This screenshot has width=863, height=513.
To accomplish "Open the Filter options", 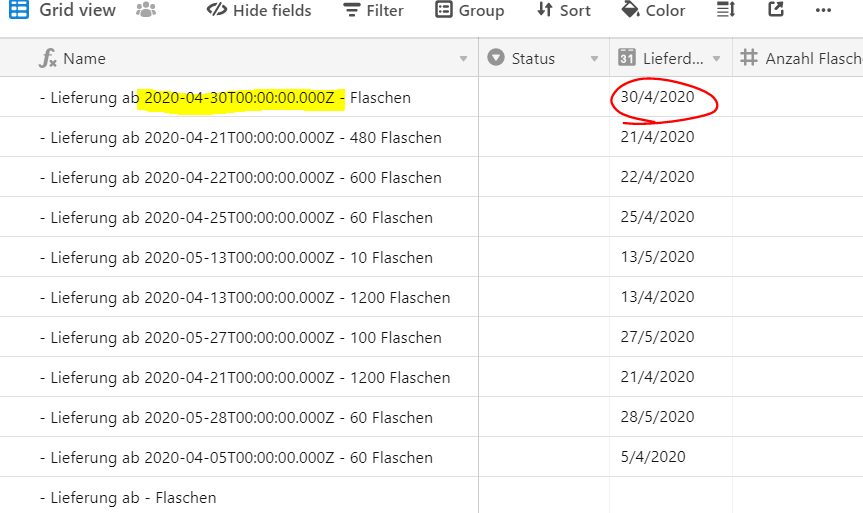I will pyautogui.click(x=373, y=10).
